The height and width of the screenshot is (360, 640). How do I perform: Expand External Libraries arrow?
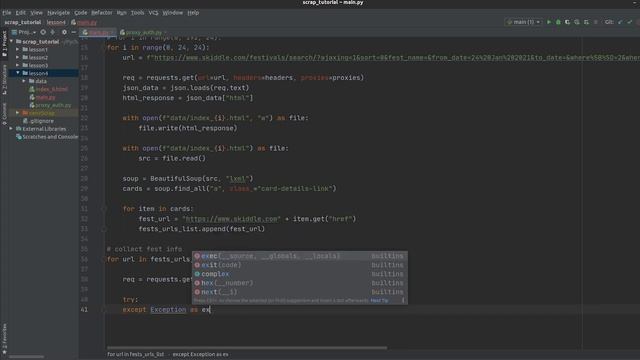[11, 129]
